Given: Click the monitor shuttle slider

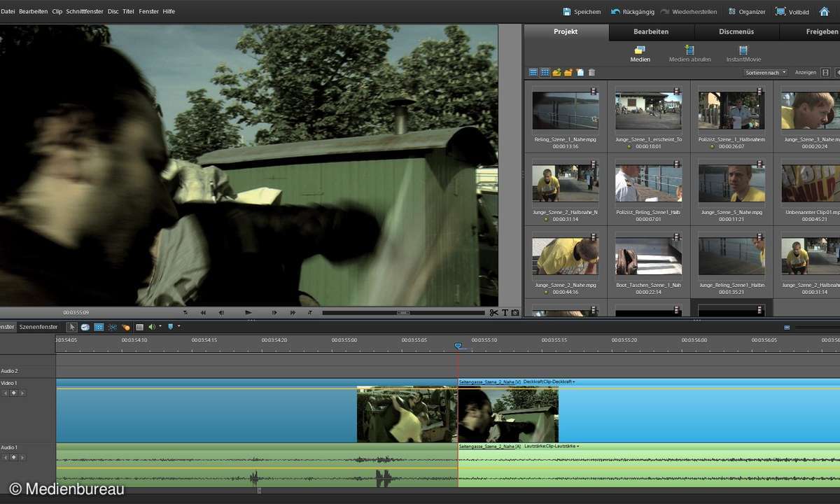Looking at the screenshot, I should pos(403,312).
